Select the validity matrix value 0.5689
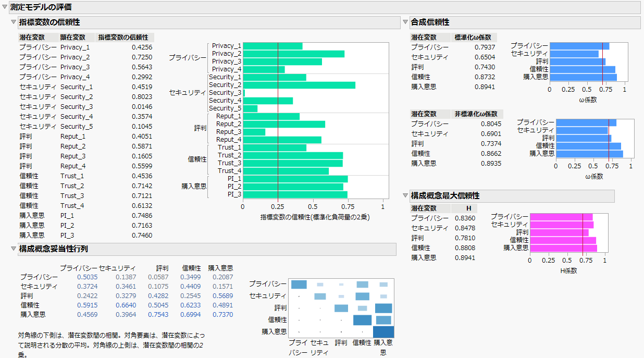Image resolution: width=644 pixels, height=358 pixels. point(222,296)
